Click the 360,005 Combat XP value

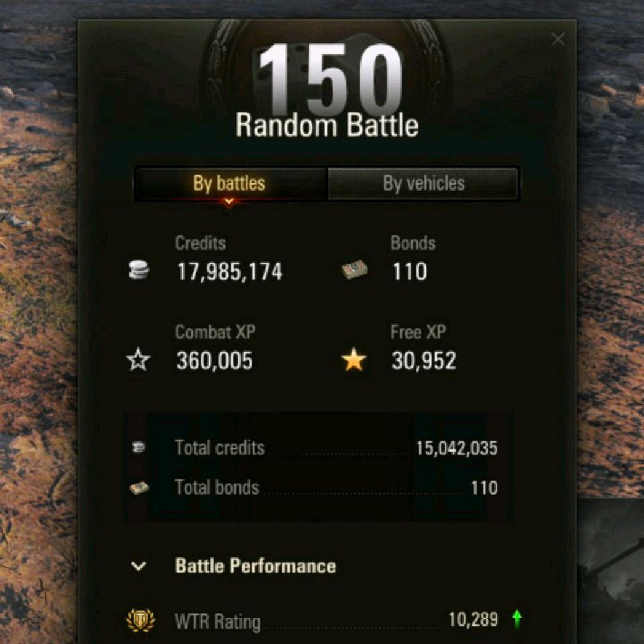(x=215, y=361)
